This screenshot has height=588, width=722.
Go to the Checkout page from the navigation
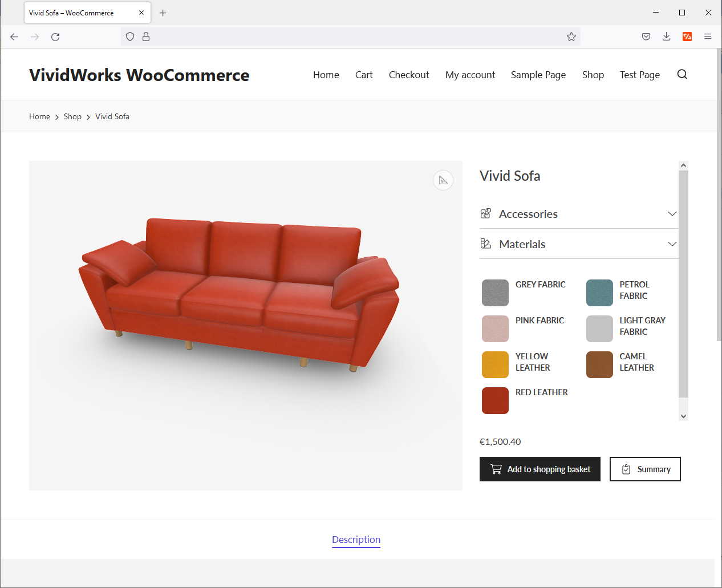click(409, 74)
